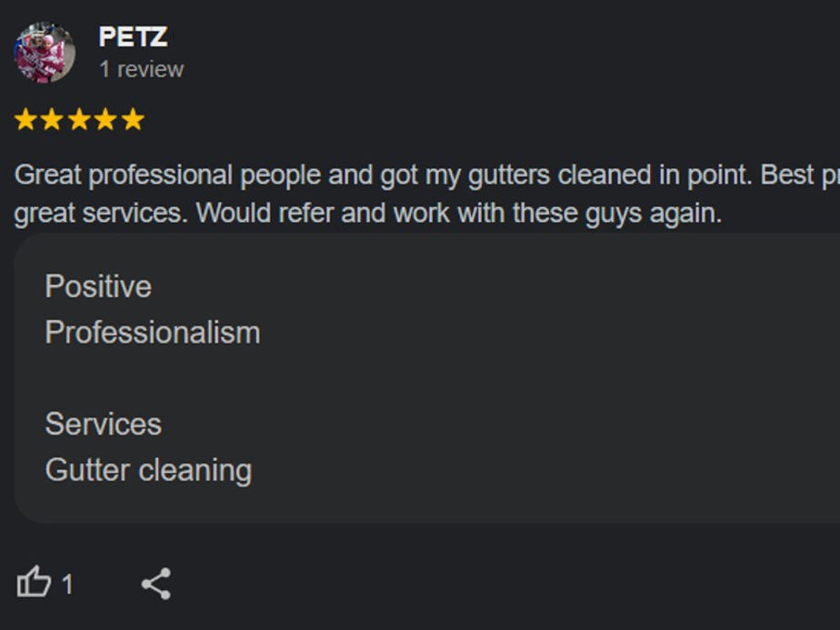Select the first rating star
The height and width of the screenshot is (630, 840).
click(x=25, y=119)
